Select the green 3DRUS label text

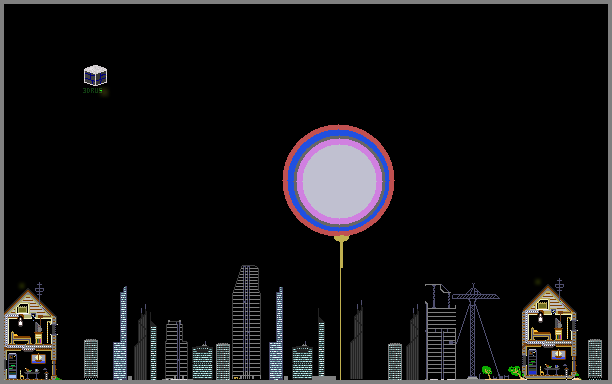point(93,91)
